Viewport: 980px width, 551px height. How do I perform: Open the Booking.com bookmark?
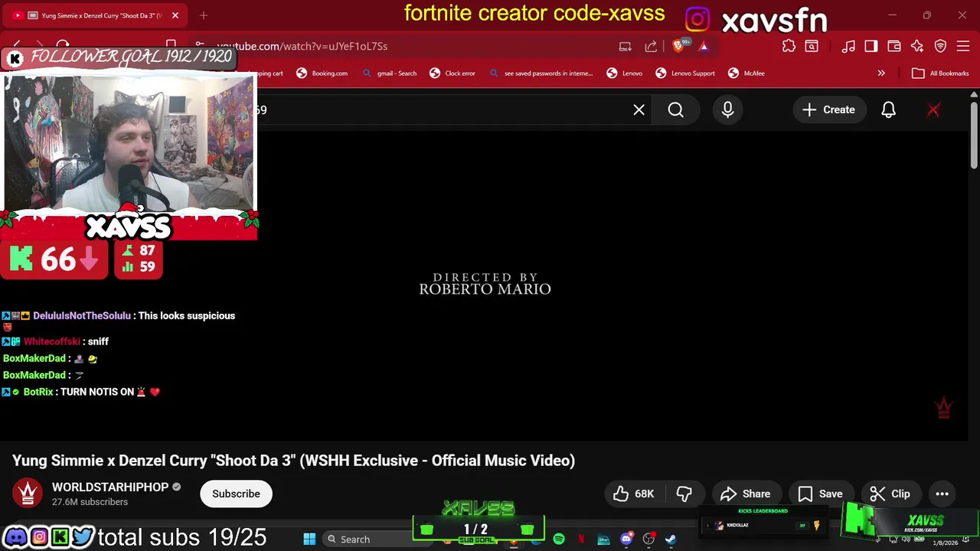coord(322,73)
